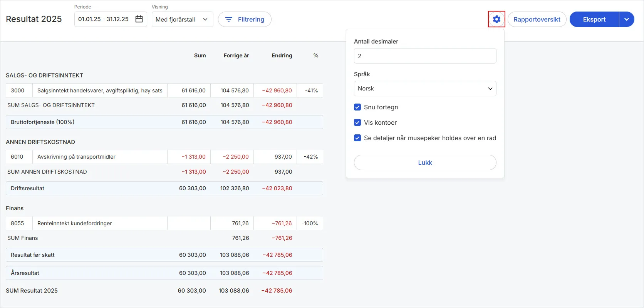The width and height of the screenshot is (644, 308).
Task: Click the Periode date range field
Action: (x=103, y=19)
